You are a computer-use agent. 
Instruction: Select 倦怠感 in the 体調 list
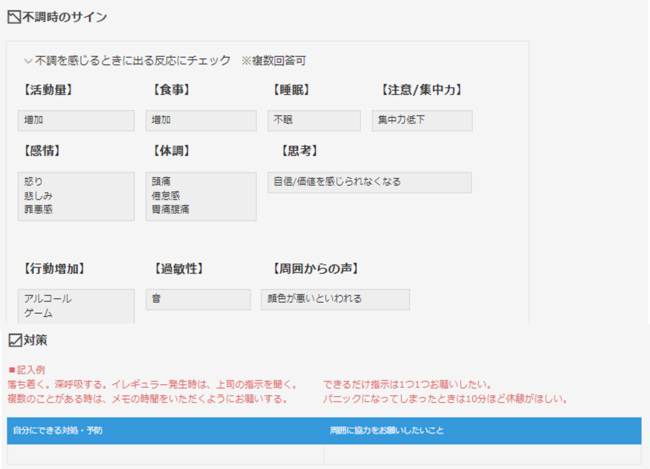(163, 196)
